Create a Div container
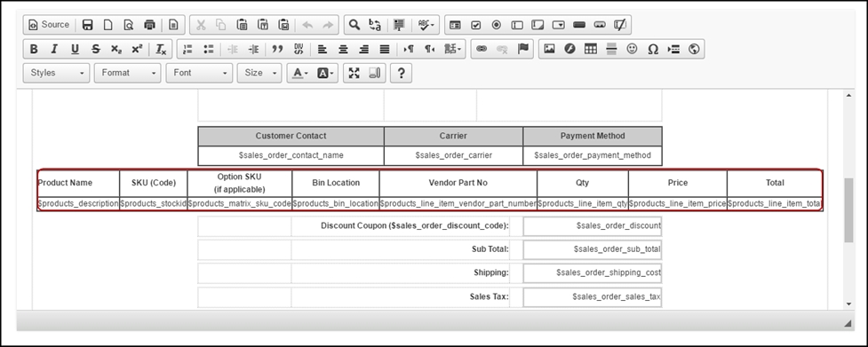This screenshot has height=347, width=868. [299, 49]
